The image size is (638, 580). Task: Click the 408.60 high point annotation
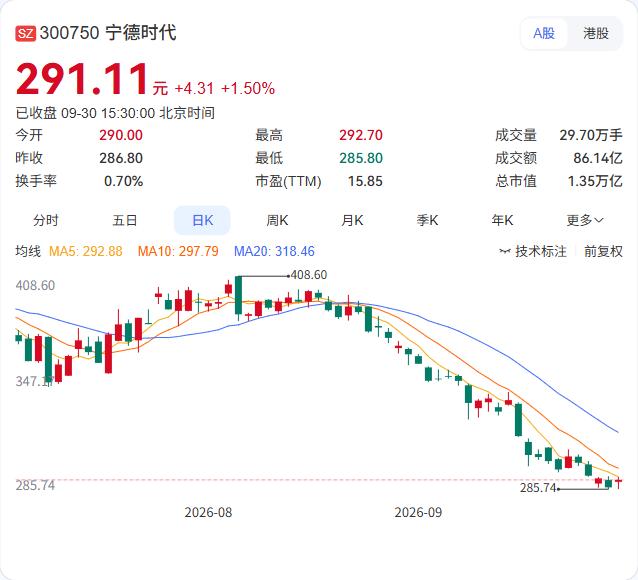pyautogui.click(x=308, y=275)
